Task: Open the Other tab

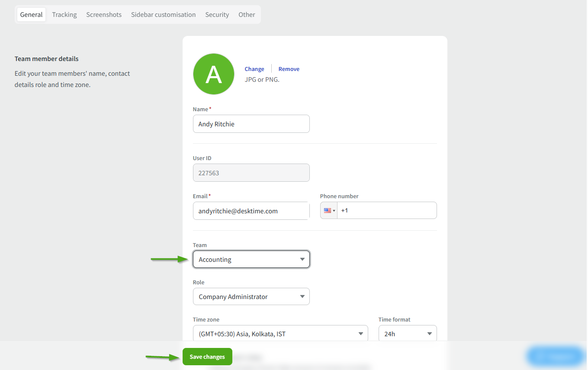Action: coord(247,15)
